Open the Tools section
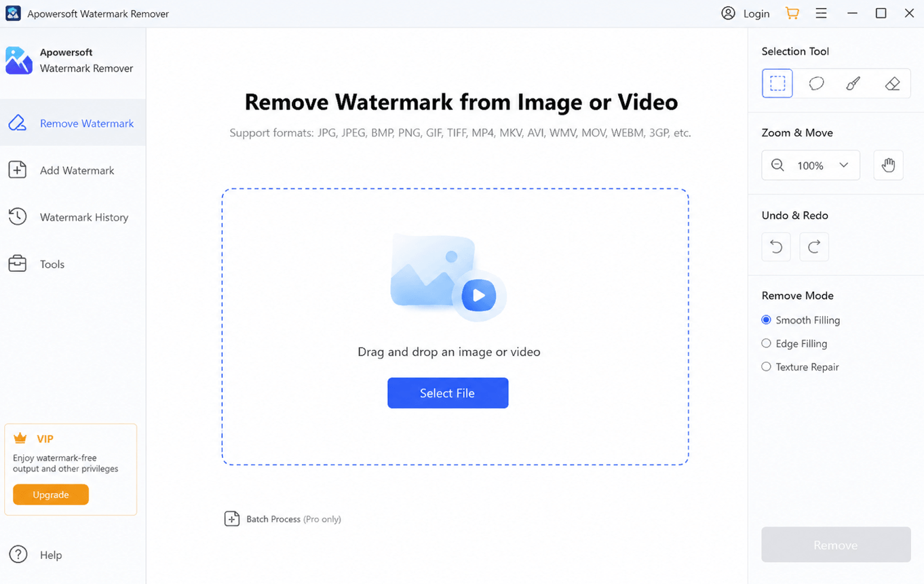This screenshot has height=584, width=924. [x=73, y=264]
